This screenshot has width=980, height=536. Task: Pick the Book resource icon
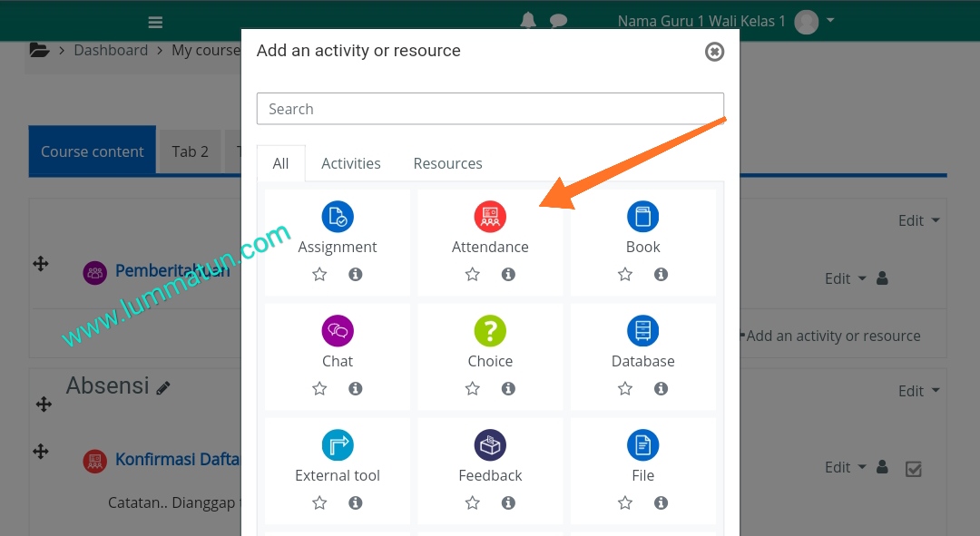pos(642,217)
